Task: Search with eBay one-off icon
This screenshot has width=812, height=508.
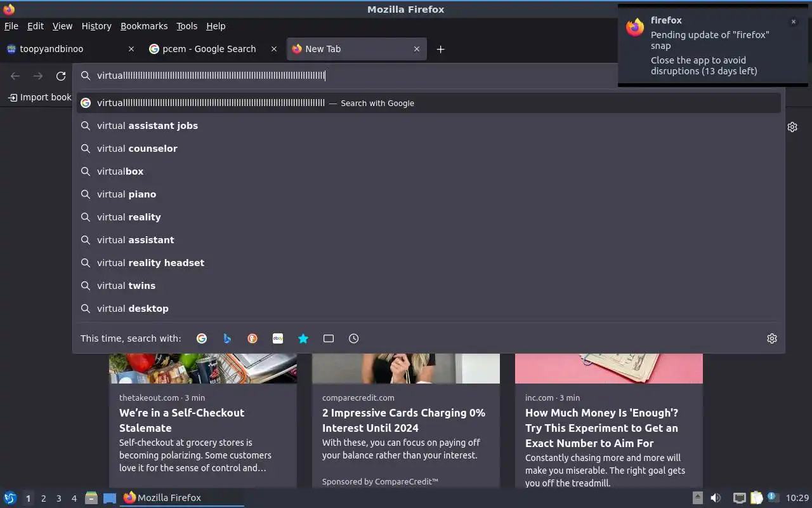Action: [278, 338]
